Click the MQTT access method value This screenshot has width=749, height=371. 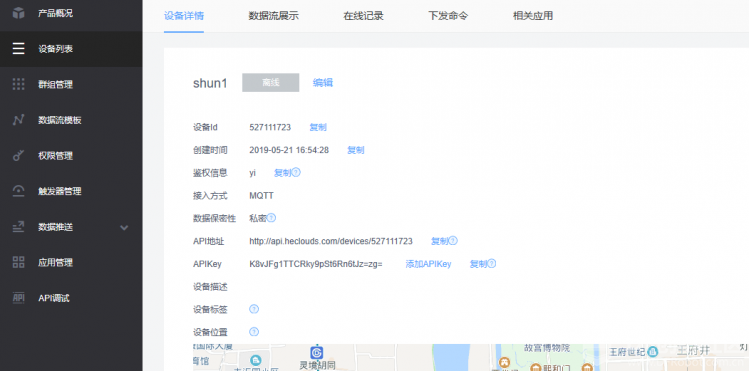(261, 196)
